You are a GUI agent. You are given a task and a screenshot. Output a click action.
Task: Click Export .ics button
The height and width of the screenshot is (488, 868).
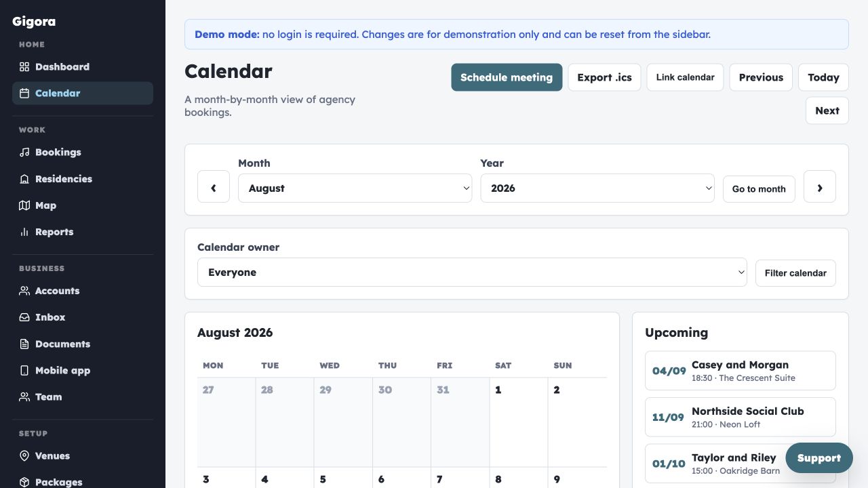coord(604,77)
